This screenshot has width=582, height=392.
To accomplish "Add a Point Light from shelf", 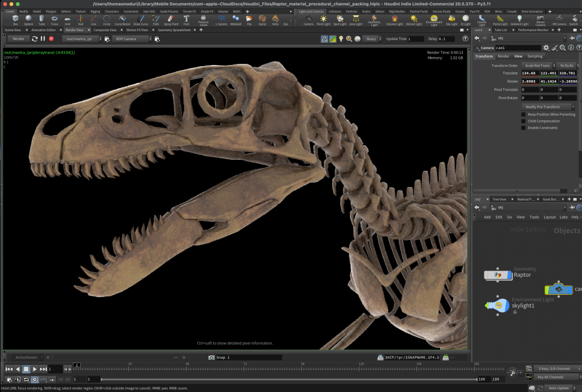I will point(323,20).
